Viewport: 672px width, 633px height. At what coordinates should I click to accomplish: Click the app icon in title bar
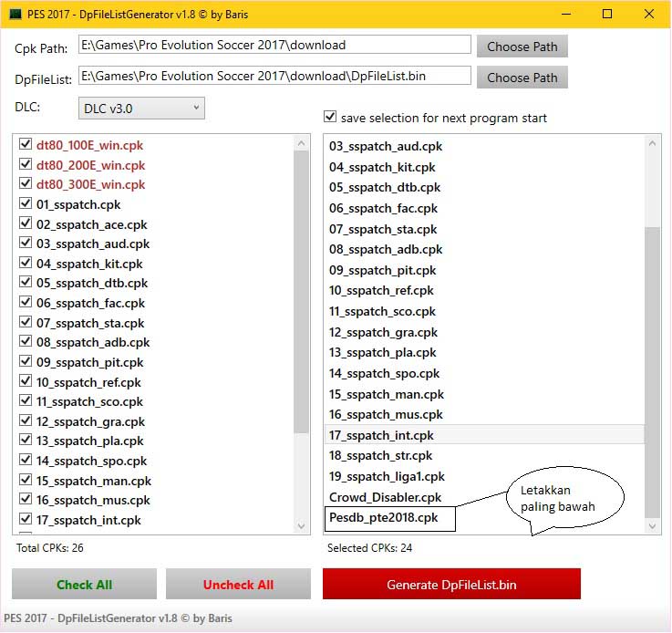pyautogui.click(x=16, y=15)
